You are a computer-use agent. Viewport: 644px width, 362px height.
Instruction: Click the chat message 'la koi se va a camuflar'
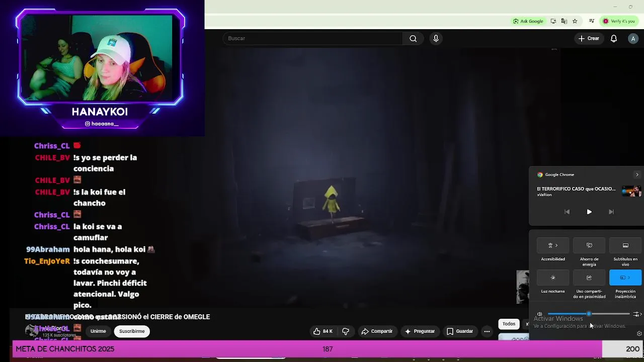click(98, 232)
